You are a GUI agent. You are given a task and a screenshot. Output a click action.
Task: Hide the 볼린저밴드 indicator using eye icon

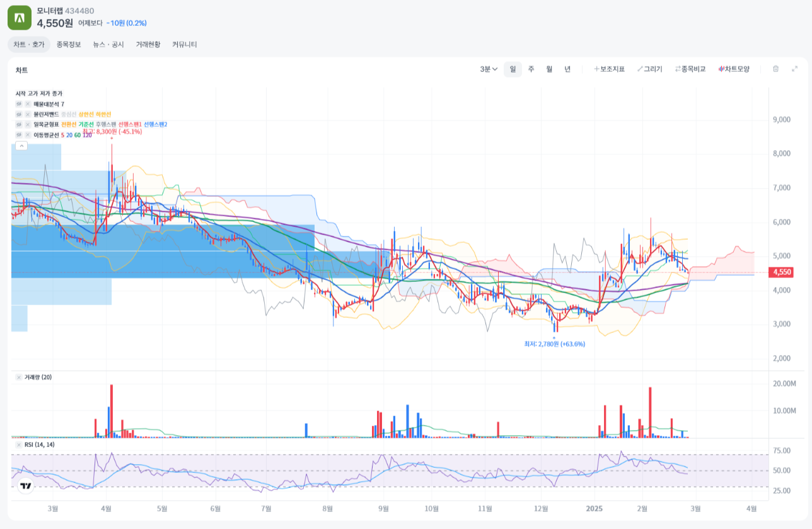pos(19,114)
